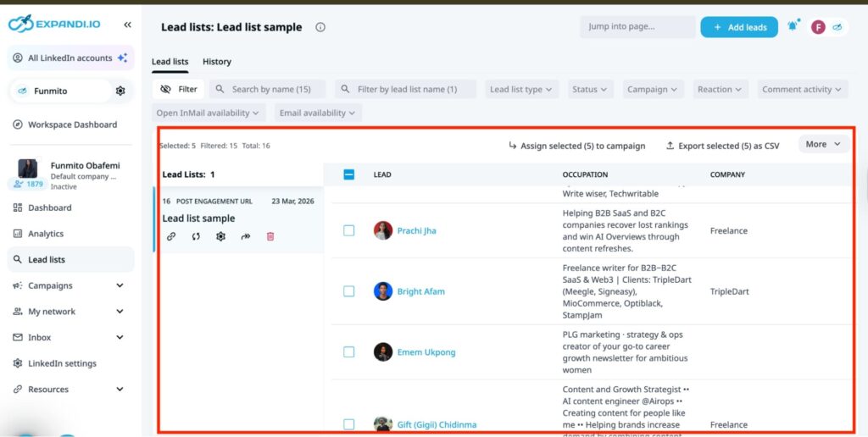Screen dimensions: 868x437
Task: Click the Search by name (15) field
Action: [x=267, y=89]
